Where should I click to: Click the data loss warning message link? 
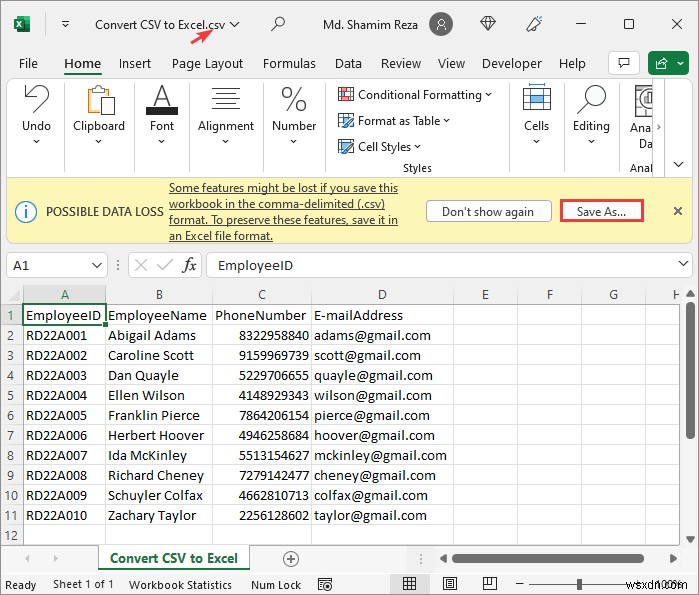284,212
